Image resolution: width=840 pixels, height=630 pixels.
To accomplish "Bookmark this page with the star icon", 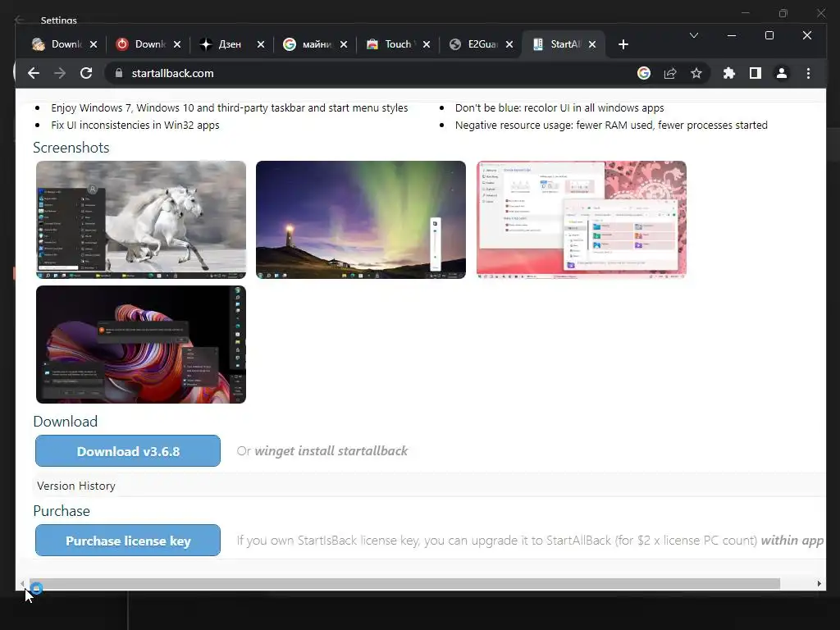I will click(x=696, y=73).
